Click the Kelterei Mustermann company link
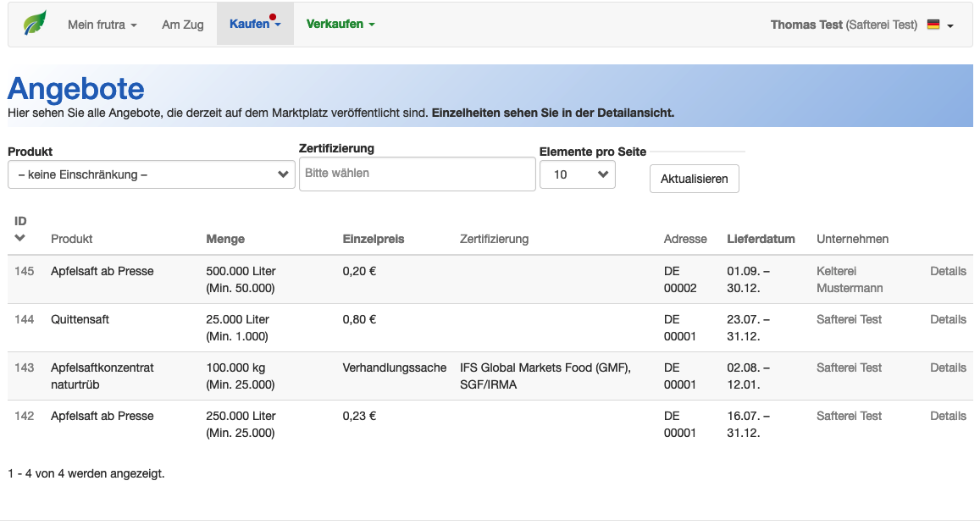980x525 pixels. point(849,279)
